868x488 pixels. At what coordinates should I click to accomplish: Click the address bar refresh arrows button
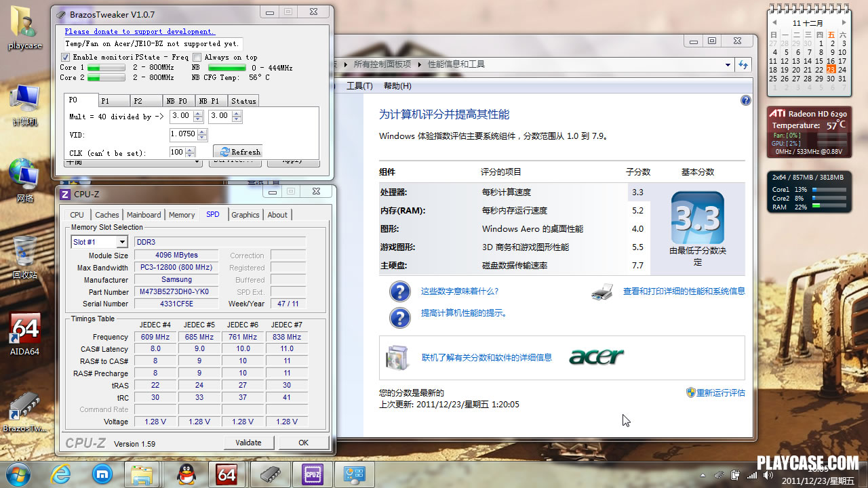point(744,64)
